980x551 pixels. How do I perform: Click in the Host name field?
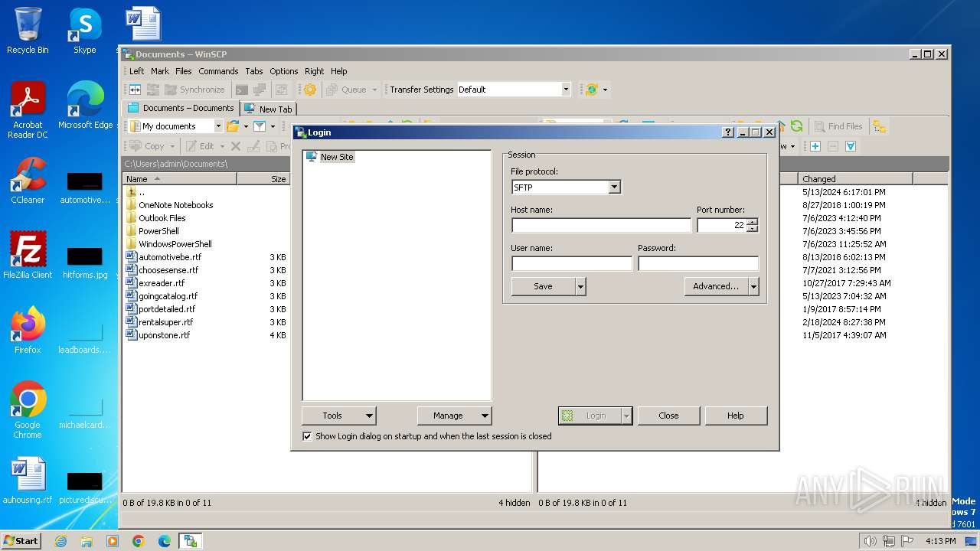click(601, 225)
